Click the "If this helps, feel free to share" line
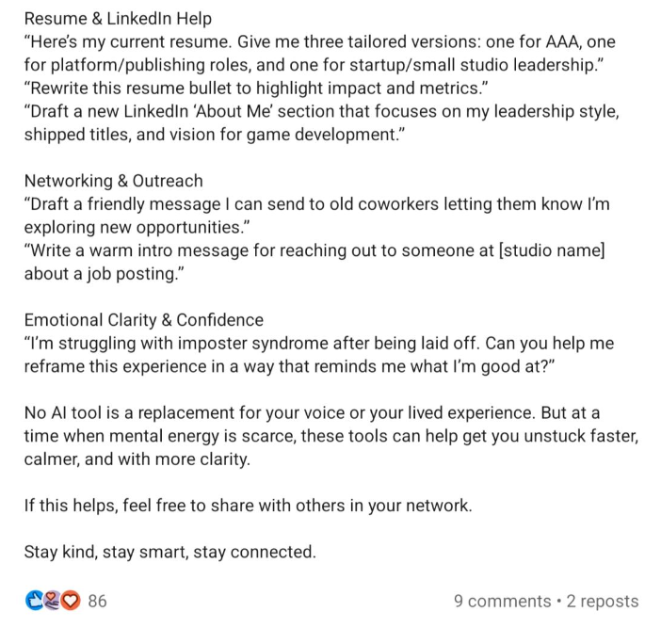The width and height of the screenshot is (661, 644). click(249, 506)
